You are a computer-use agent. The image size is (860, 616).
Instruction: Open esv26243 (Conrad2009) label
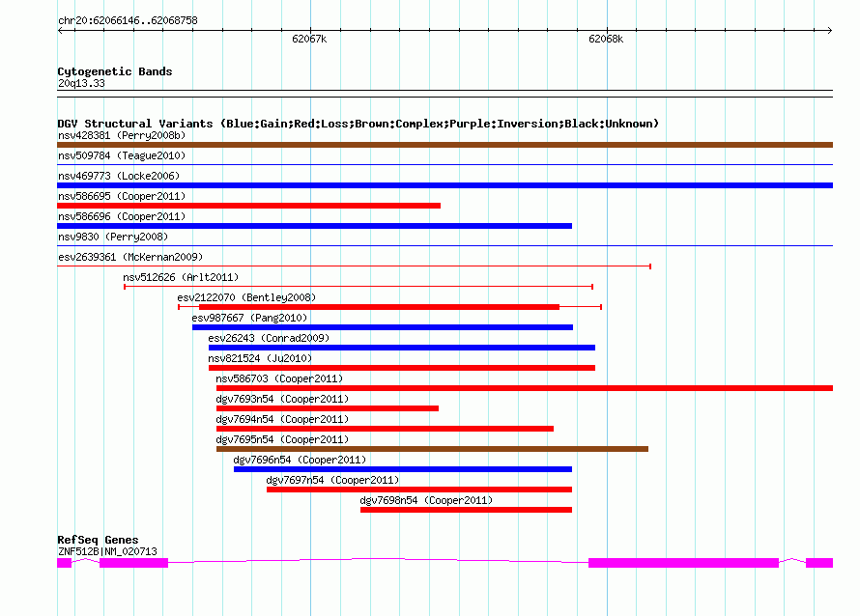pyautogui.click(x=269, y=338)
